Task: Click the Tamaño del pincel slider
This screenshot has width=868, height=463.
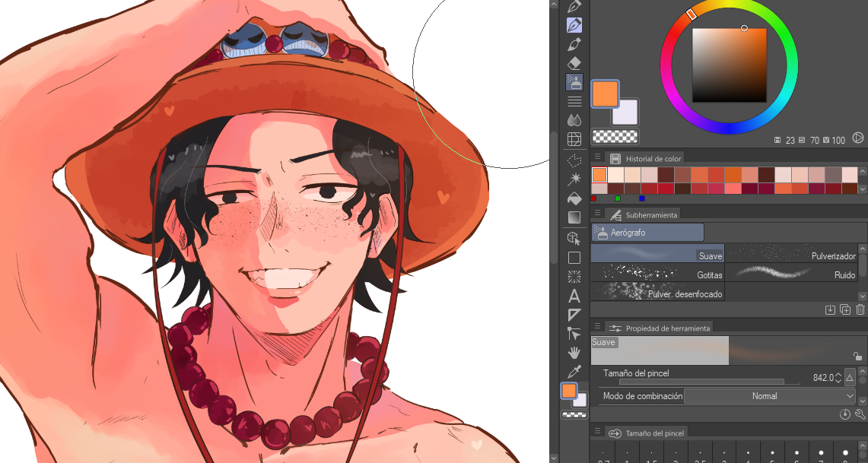Action: pyautogui.click(x=710, y=382)
